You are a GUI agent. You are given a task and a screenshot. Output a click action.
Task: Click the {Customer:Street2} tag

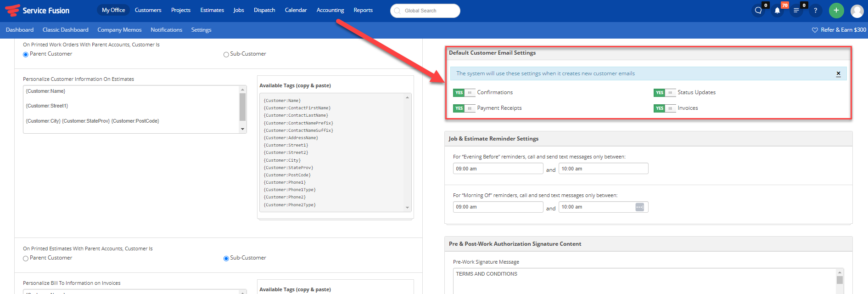tap(286, 153)
